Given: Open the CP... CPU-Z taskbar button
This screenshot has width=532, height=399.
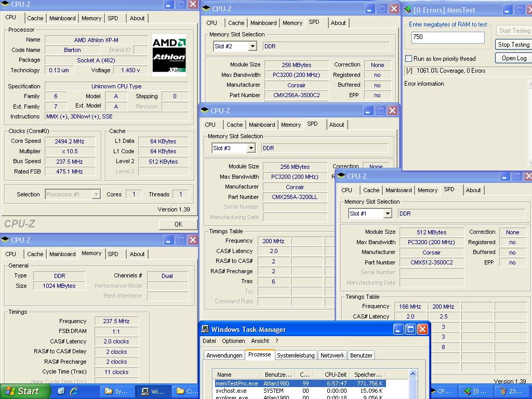Looking at the screenshot, I should 444,391.
